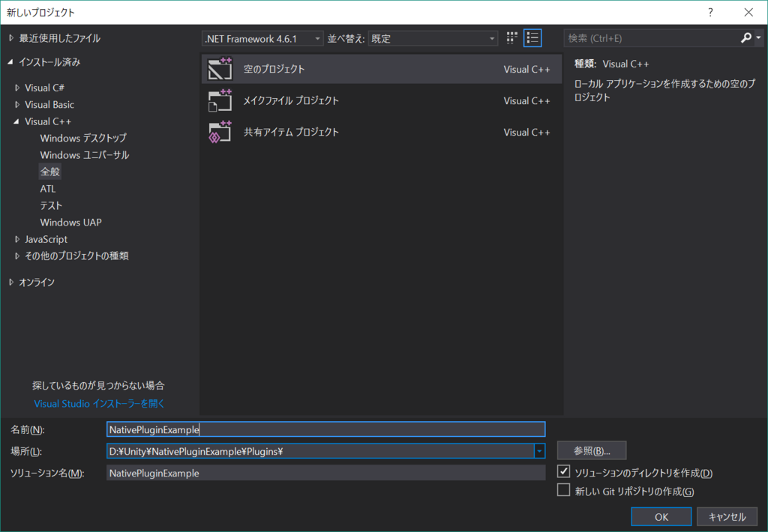Expand 最近使用したファイル node
The height and width of the screenshot is (532, 768).
11,37
